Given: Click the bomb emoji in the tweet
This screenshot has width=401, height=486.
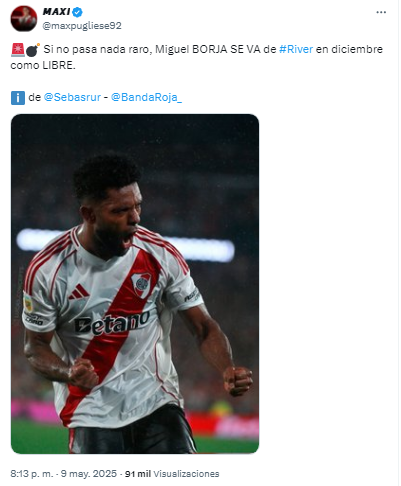Looking at the screenshot, I should (33, 49).
